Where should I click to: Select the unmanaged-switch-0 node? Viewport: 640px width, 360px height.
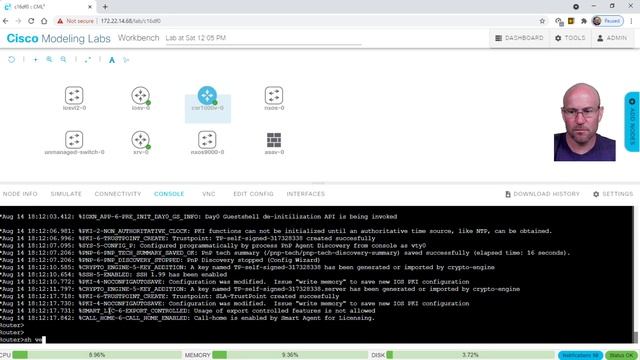[x=74, y=140]
